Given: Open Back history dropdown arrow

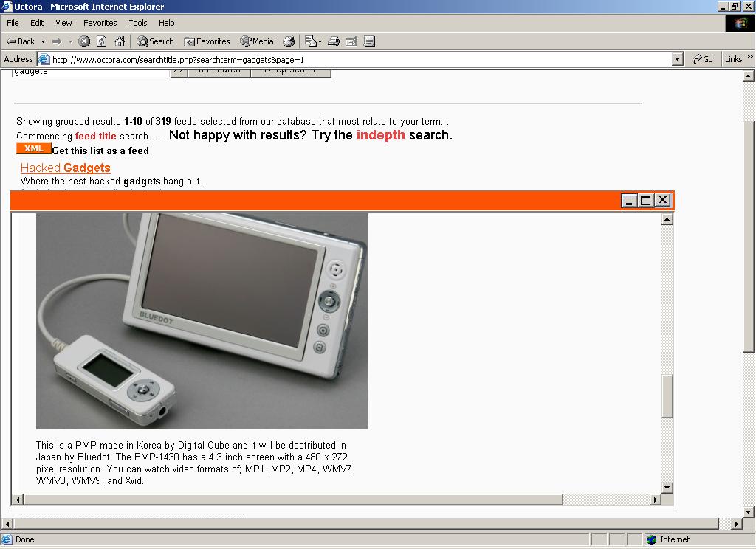Looking at the screenshot, I should (43, 41).
